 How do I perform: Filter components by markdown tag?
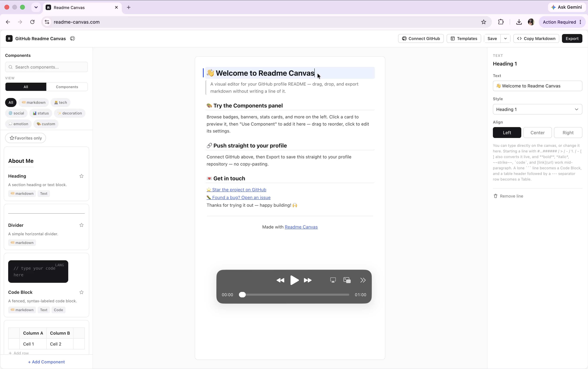34,102
